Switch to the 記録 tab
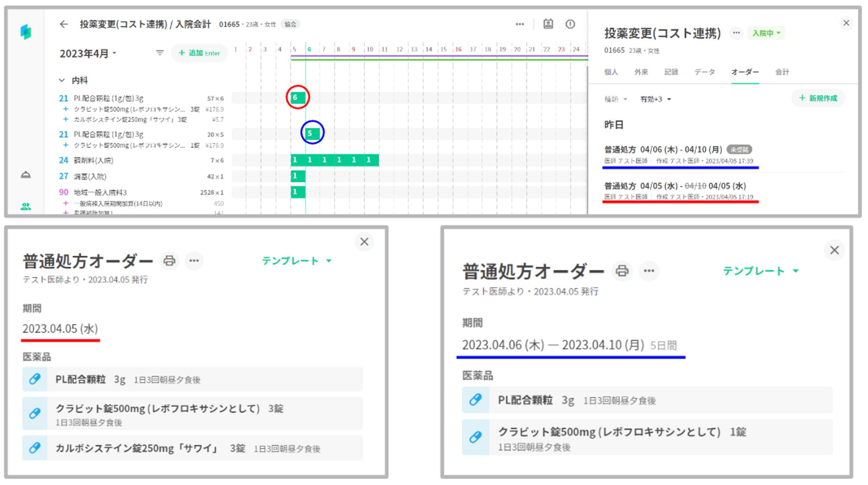Screen dimensions: 868x485 coord(671,72)
